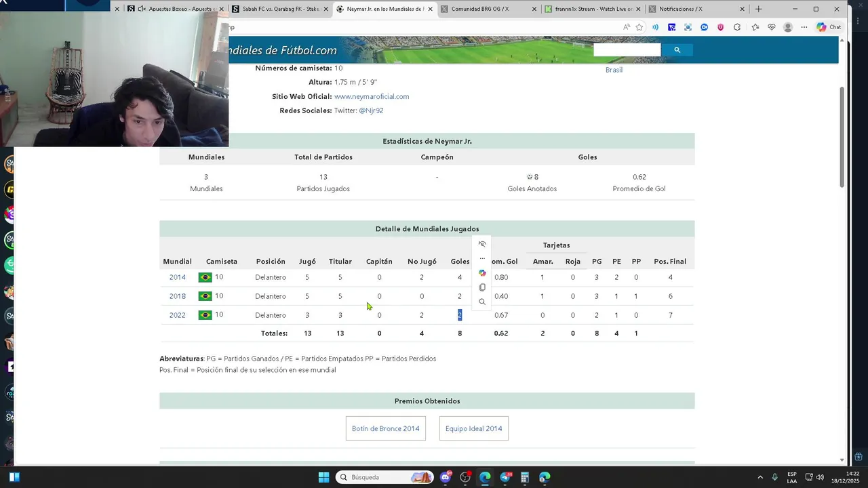This screenshot has width=868, height=488.
Task: Open the blue cursor extension icon
Action: pyautogui.click(x=671, y=27)
